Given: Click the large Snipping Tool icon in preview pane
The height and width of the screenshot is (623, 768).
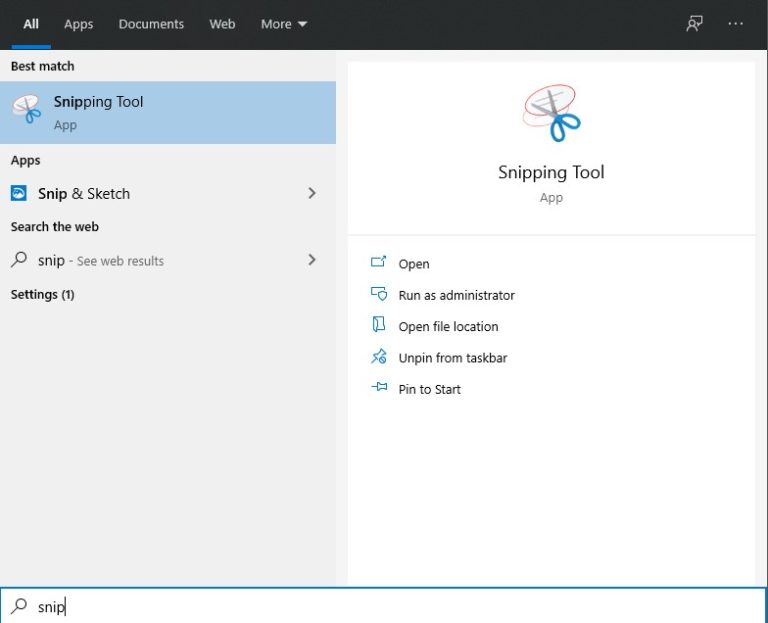Looking at the screenshot, I should 551,113.
